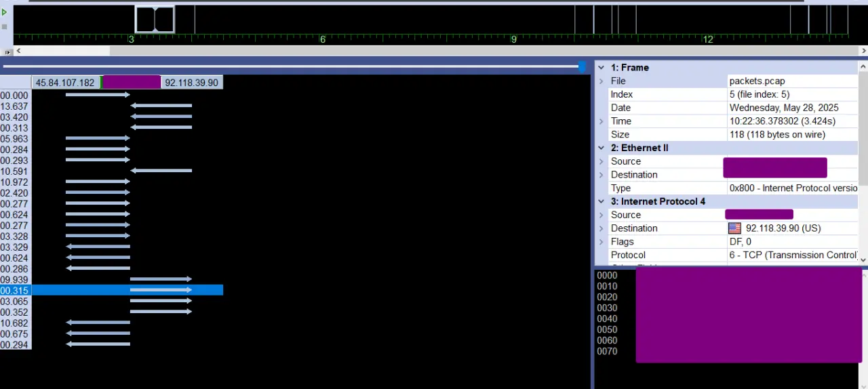Select the packet row at 03.329

111,247
